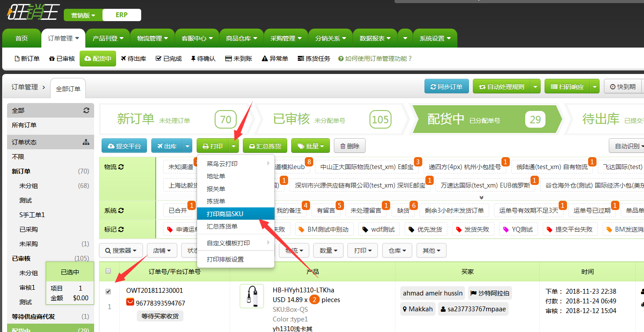Open 自定义模板打印 submenu
The width and height of the screenshot is (644, 332).
tap(236, 243)
